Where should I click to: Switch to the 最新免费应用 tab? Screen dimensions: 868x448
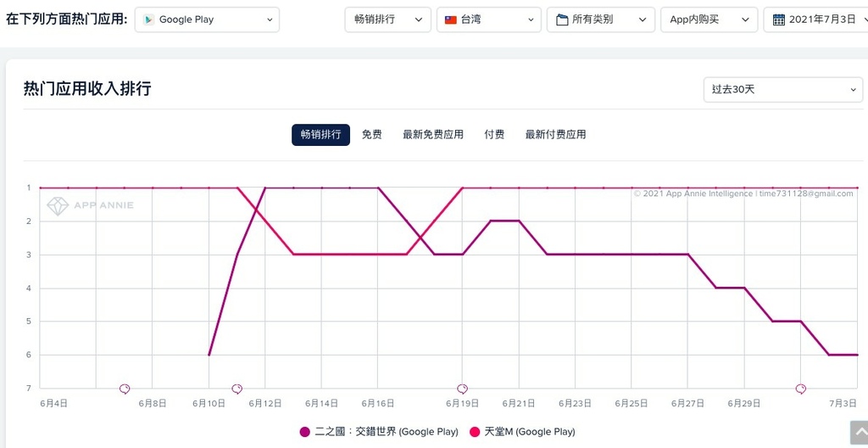433,135
